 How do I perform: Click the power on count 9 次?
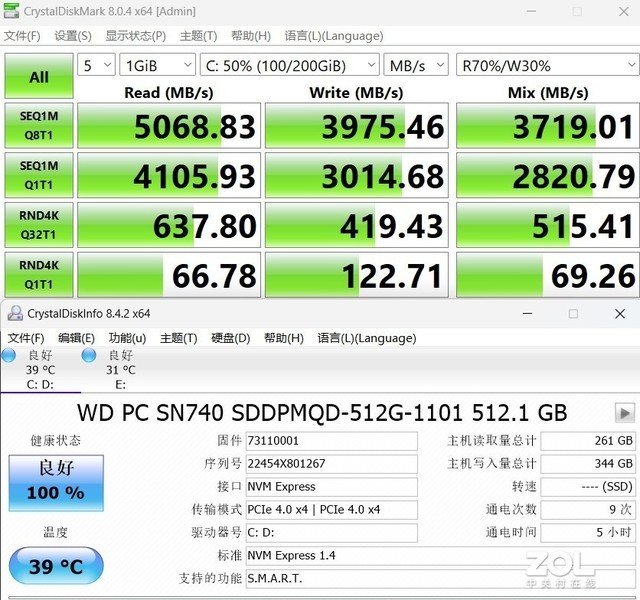(588, 509)
